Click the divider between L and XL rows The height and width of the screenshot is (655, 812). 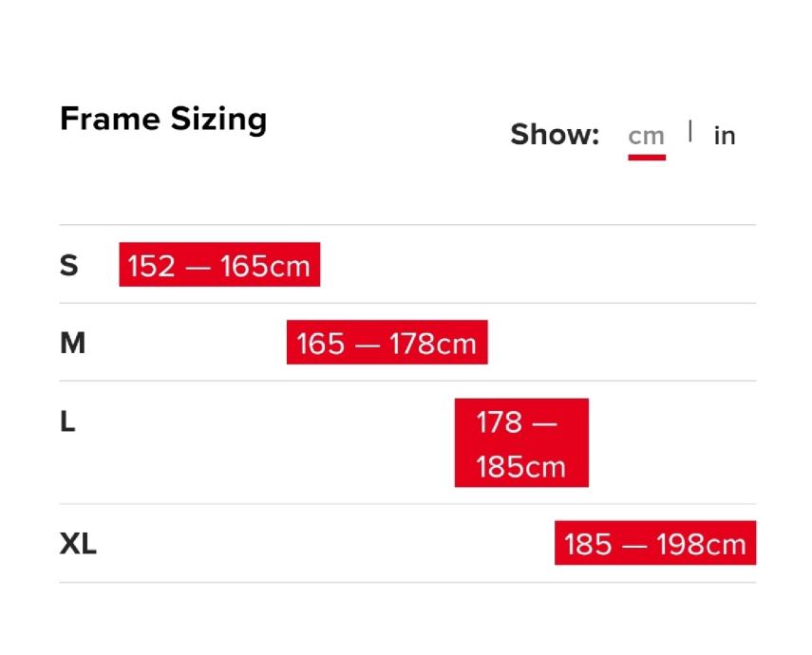(406, 504)
